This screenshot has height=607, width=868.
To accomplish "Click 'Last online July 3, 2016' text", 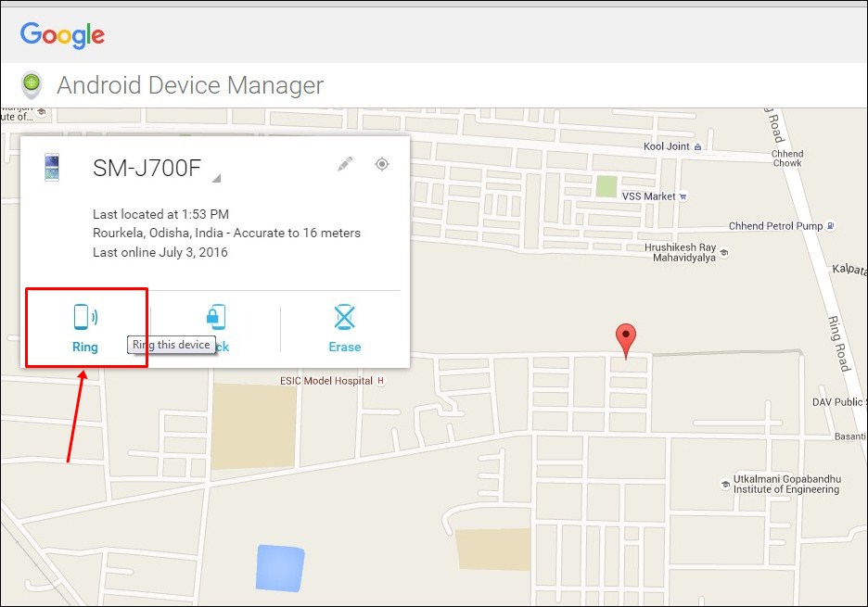I will (160, 252).
